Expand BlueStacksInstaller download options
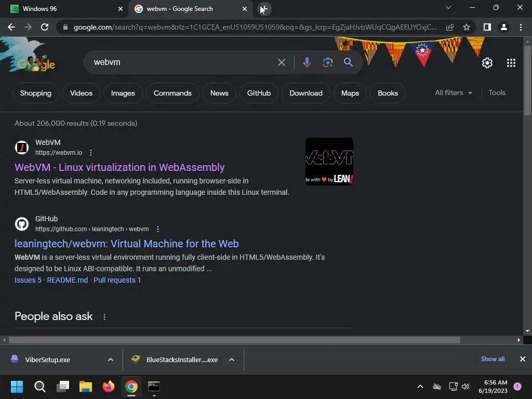The width and height of the screenshot is (532, 399). tap(232, 360)
